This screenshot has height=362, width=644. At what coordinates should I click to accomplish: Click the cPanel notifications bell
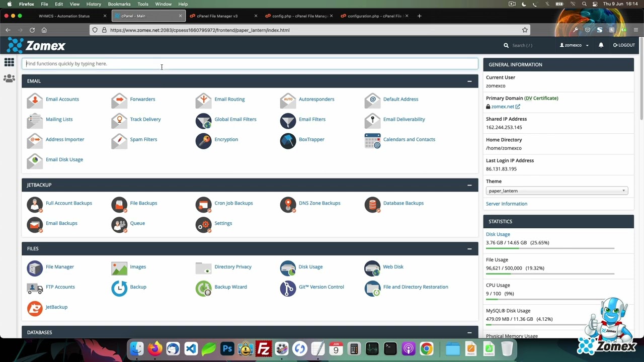point(601,45)
